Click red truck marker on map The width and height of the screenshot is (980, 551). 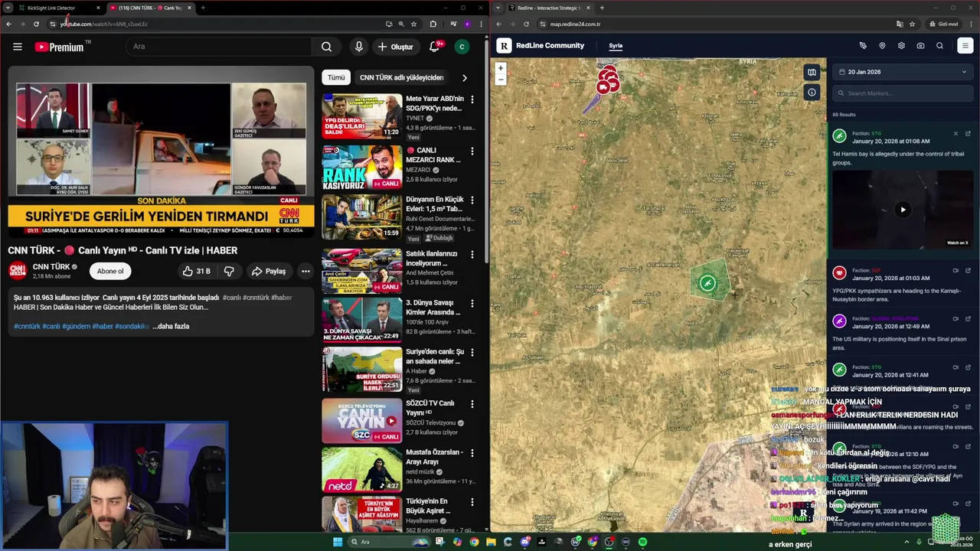tap(603, 87)
